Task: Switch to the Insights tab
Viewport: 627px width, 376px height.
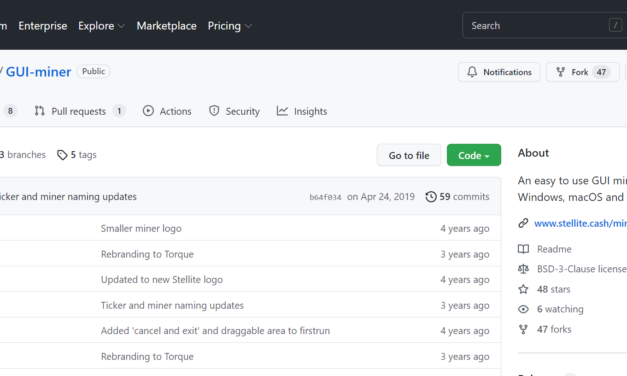Action: tap(302, 111)
